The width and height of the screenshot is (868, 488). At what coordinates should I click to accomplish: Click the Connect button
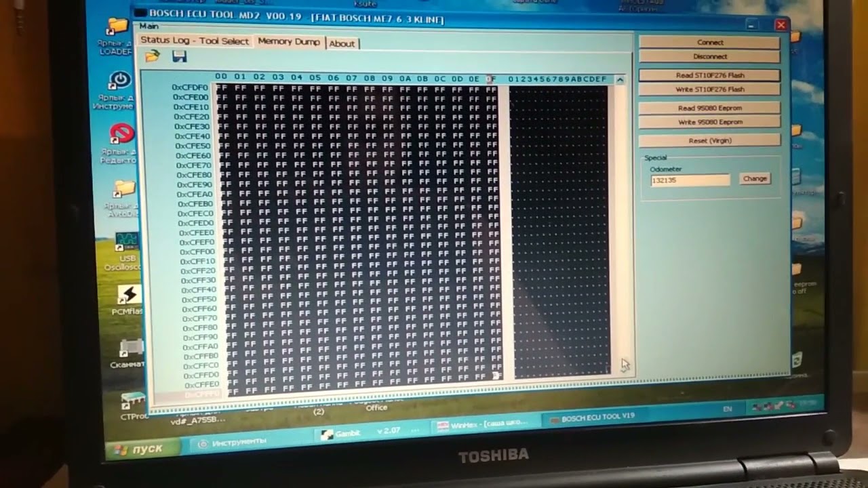[x=709, y=42]
